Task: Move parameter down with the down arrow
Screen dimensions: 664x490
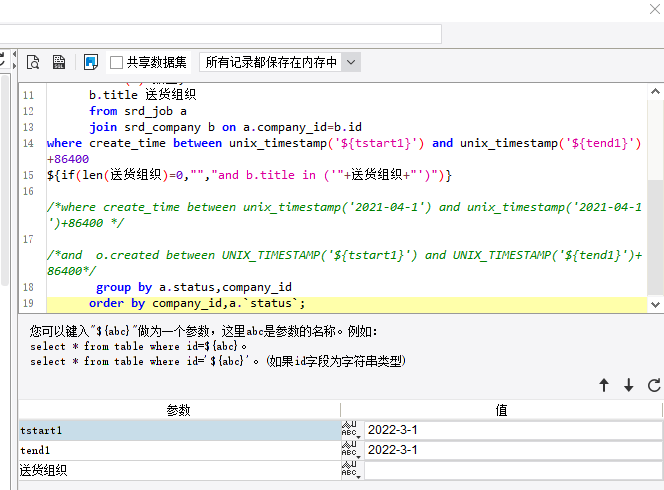Action: pyautogui.click(x=629, y=385)
